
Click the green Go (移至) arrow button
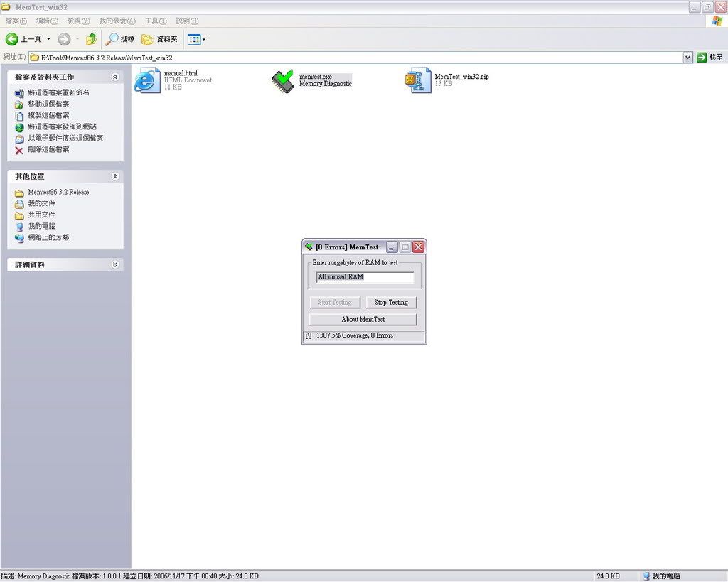[710, 57]
